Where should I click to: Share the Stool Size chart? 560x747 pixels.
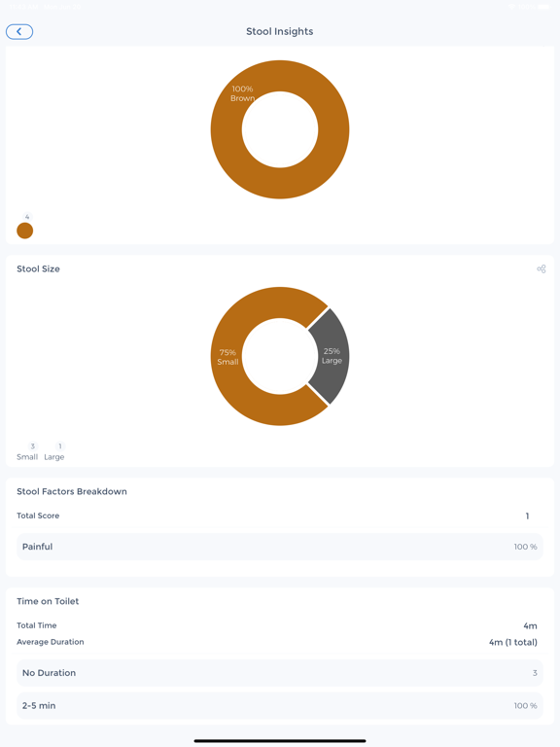[541, 269]
